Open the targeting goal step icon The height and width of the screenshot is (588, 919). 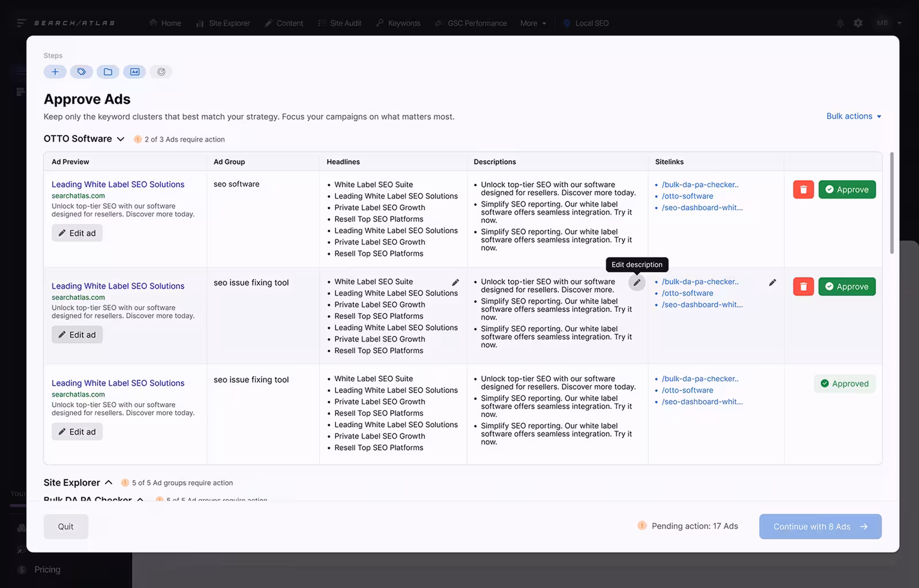pyautogui.click(x=161, y=71)
